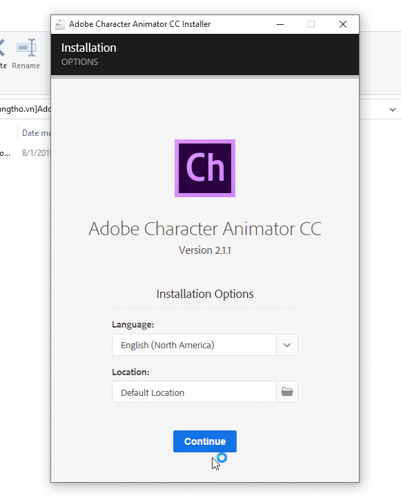Click the Language: label
Image resolution: width=401 pixels, height=500 pixels.
coord(133,325)
